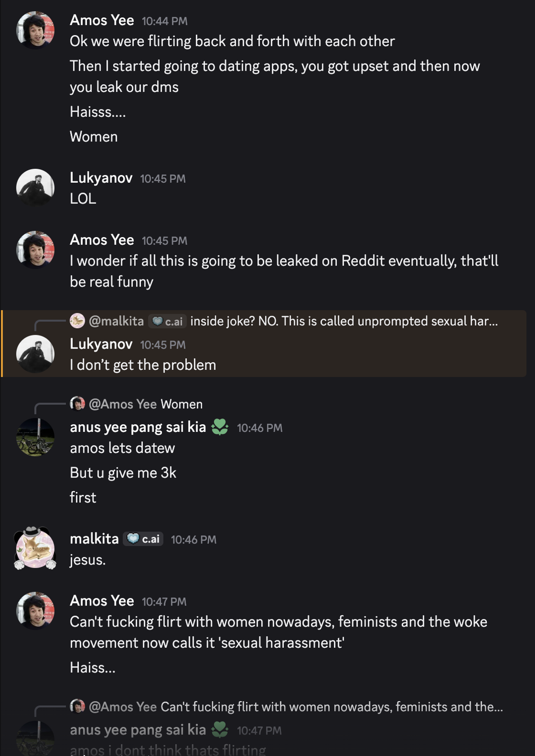Open Lukyanov's avatar next to the "LOL" message
Image resolution: width=535 pixels, height=756 pixels.
click(35, 188)
